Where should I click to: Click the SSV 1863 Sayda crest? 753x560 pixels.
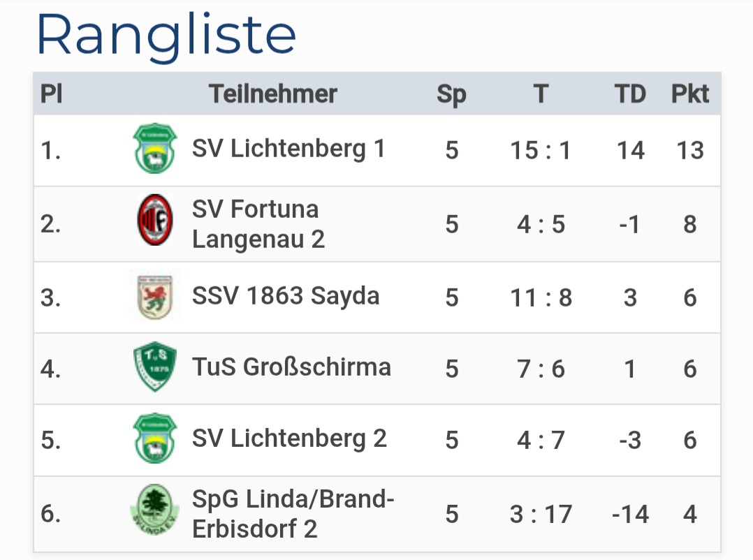point(155,297)
